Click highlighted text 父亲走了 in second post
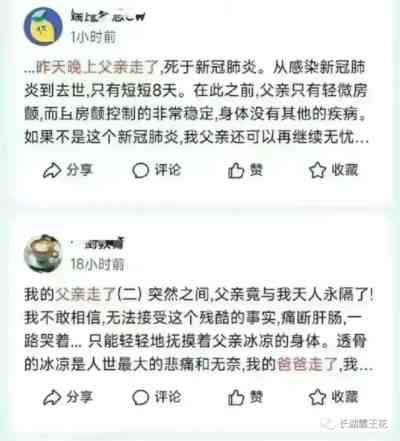400x441 pixels. point(85,295)
